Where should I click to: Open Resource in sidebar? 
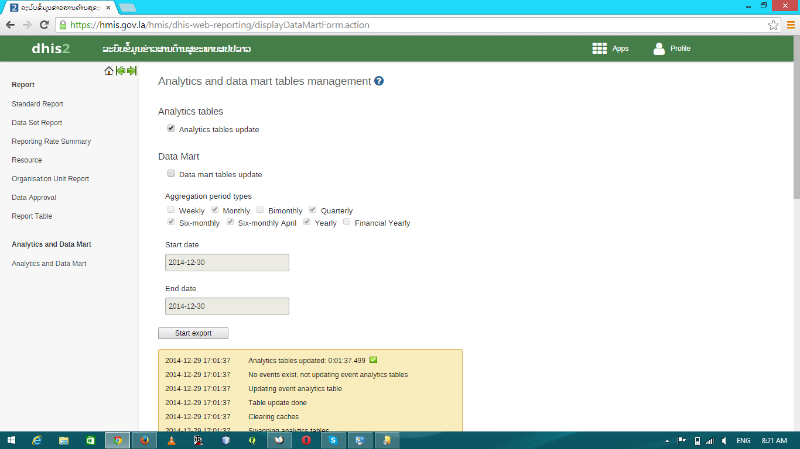[27, 160]
